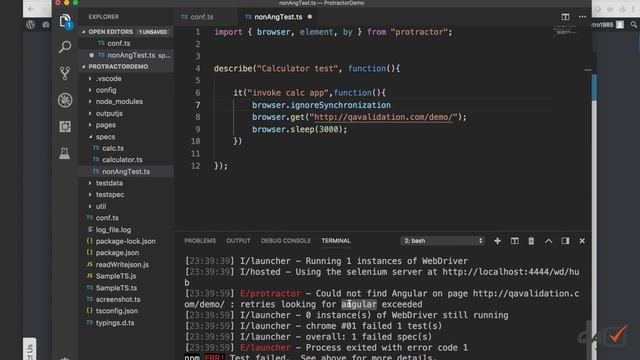The image size is (640, 360).
Task: Split the editor using the top-right icon
Action: [565, 17]
